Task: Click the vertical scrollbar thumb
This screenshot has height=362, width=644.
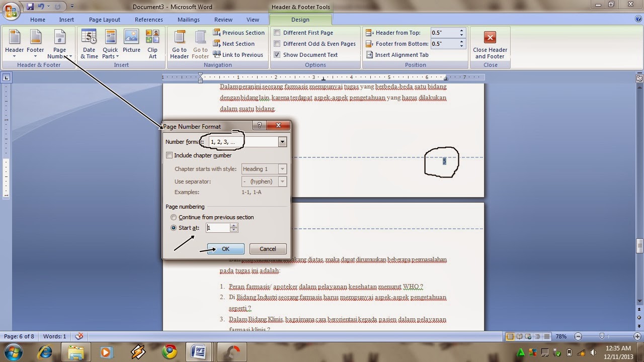Action: (639, 246)
